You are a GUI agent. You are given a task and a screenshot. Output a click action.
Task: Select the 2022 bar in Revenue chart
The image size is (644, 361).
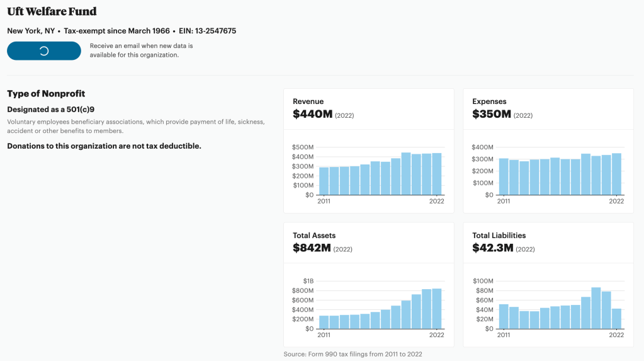437,175
